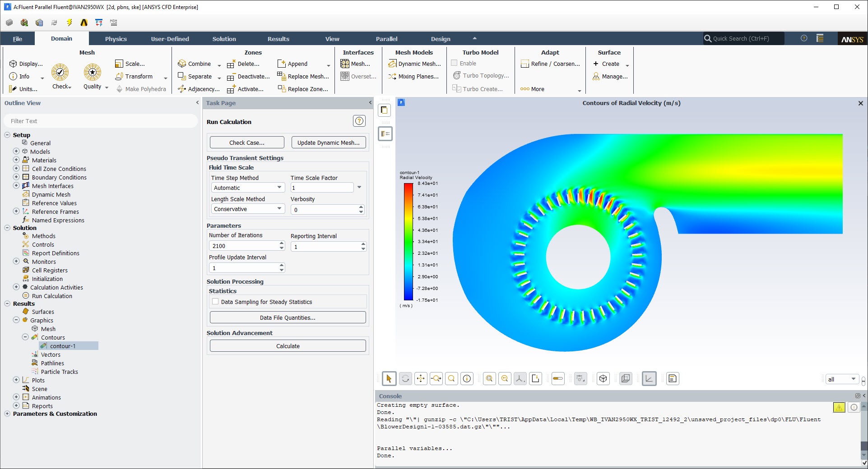The height and width of the screenshot is (469, 868).
Task: Click the save picture icon
Action: coord(535,379)
